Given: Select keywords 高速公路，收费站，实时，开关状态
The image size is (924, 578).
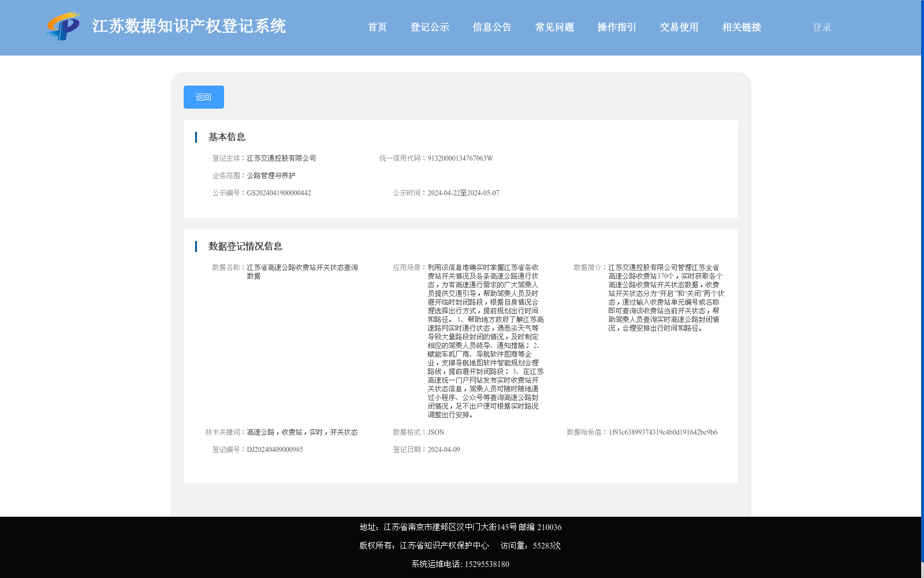Looking at the screenshot, I should coord(303,432).
